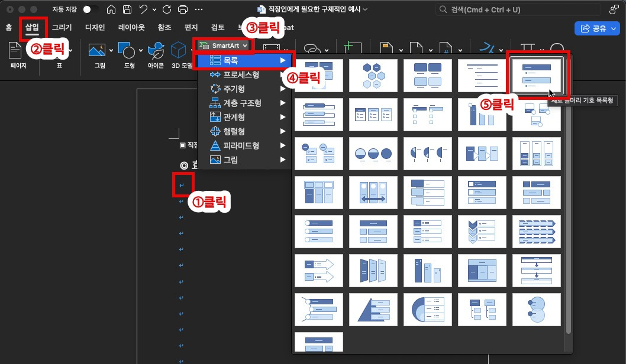Click the Save disk icon
This screenshot has height=364, width=626.
tap(127, 9)
